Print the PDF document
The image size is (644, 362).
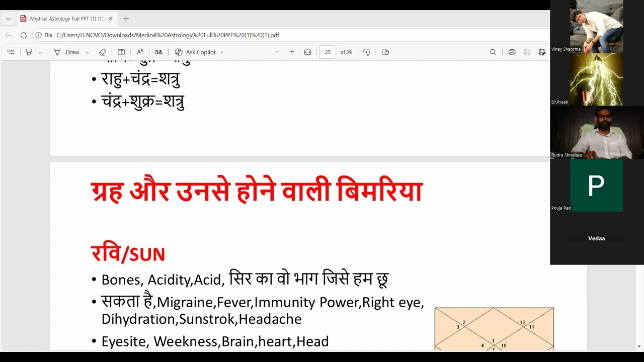(x=512, y=52)
